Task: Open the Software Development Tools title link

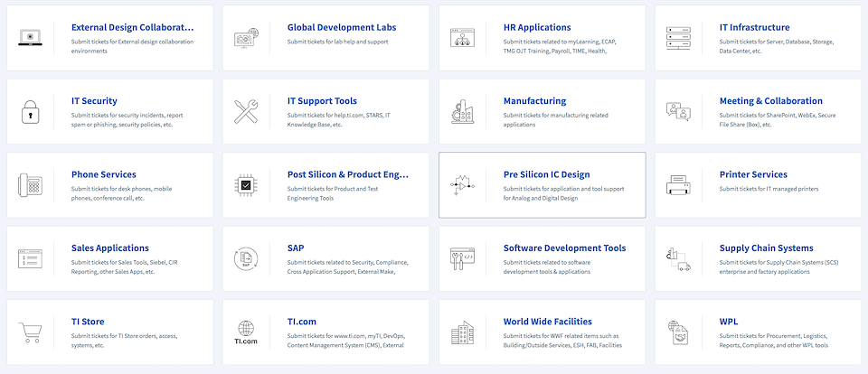Action: click(x=564, y=248)
